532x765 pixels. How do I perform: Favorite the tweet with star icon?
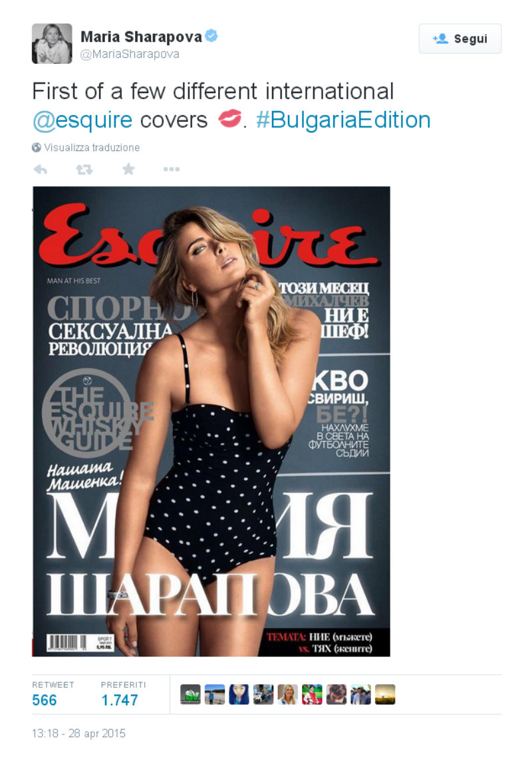(128, 169)
